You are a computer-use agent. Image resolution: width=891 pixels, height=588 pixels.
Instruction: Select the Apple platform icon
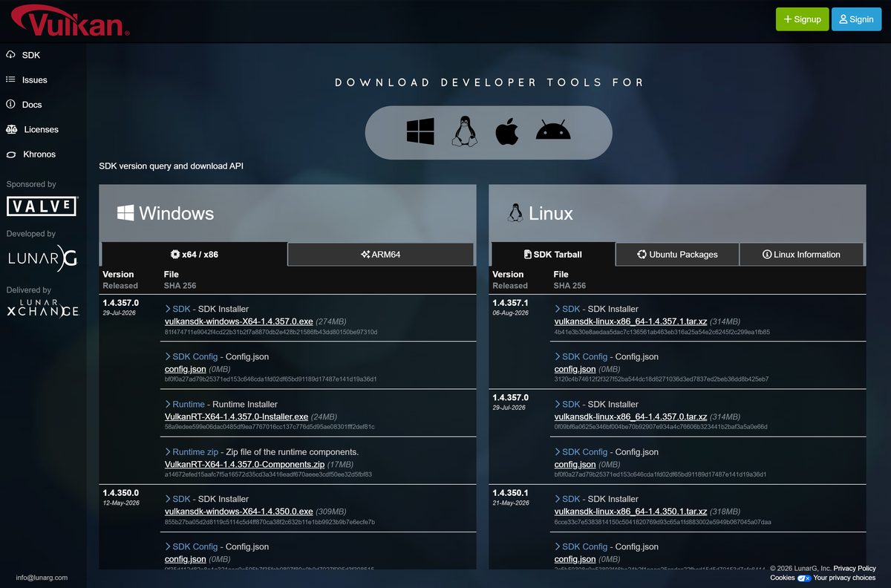click(506, 132)
